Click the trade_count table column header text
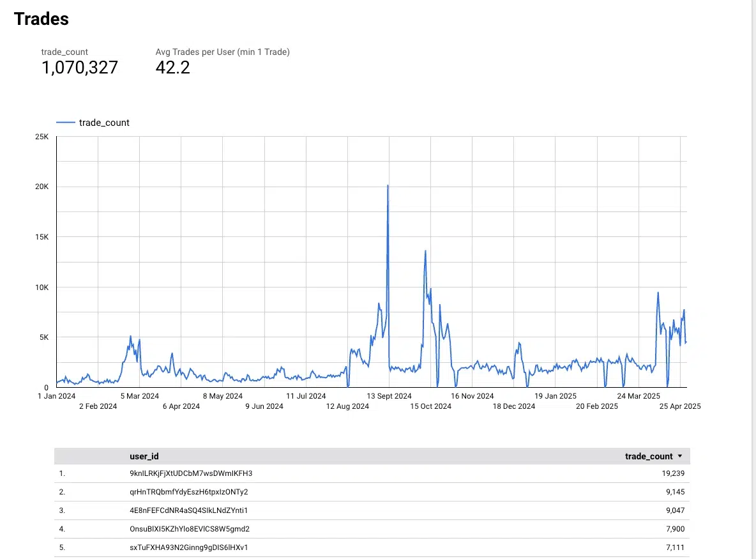The width and height of the screenshot is (756, 559). (x=648, y=456)
